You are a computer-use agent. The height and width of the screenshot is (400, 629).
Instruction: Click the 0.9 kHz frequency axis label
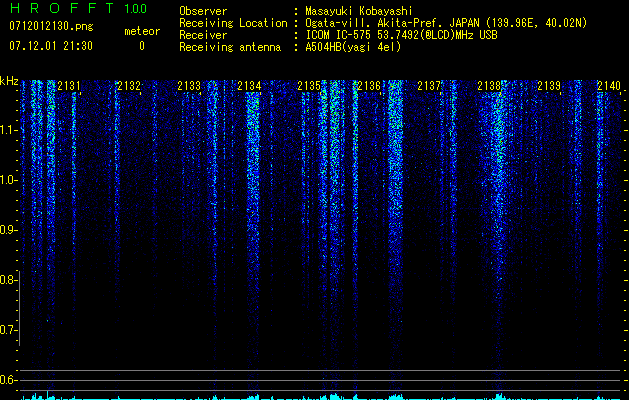click(x=7, y=230)
